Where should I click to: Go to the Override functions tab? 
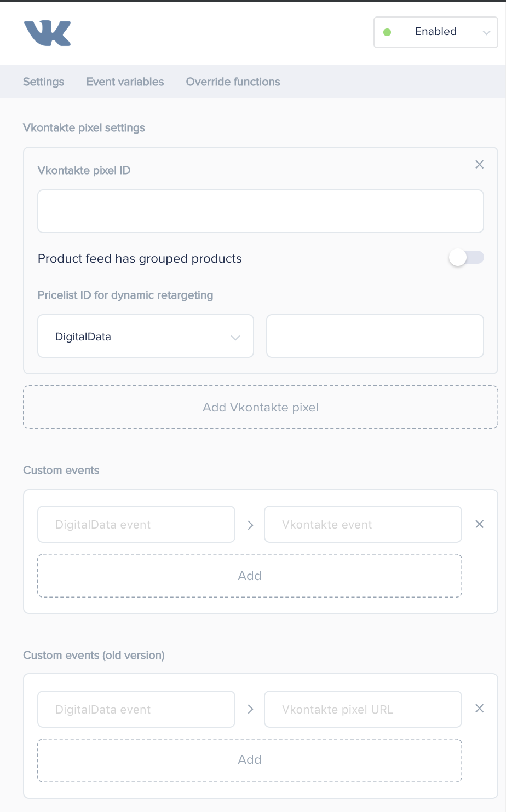(x=233, y=82)
